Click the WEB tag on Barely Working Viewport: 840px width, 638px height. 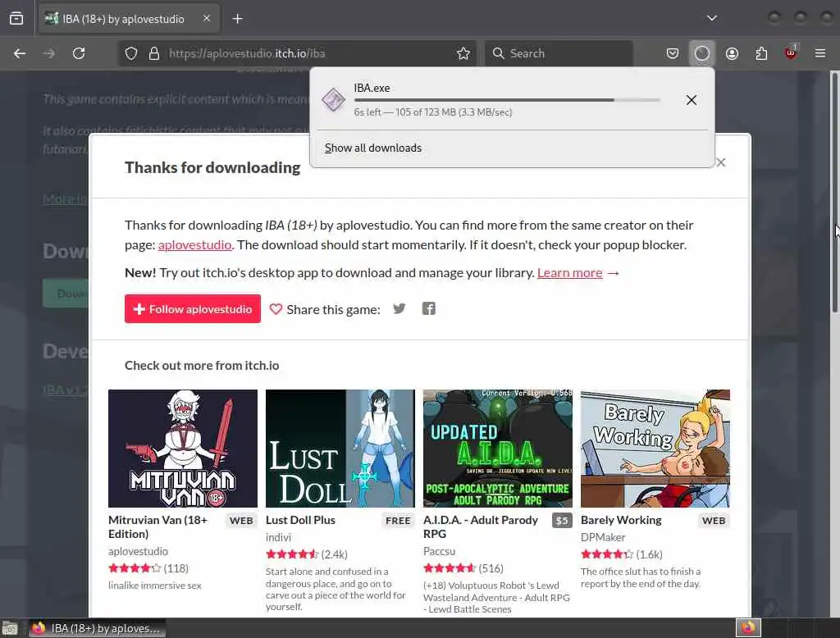click(714, 521)
